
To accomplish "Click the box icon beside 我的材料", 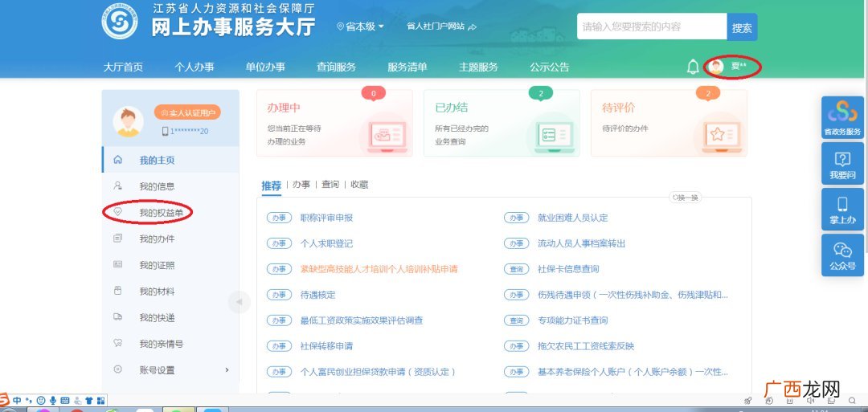I will click(x=117, y=291).
